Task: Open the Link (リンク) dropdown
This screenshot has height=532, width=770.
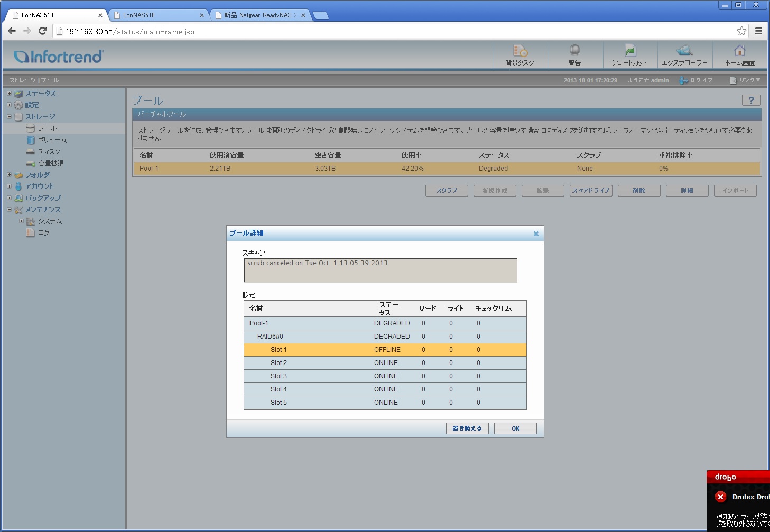Action: [x=745, y=80]
